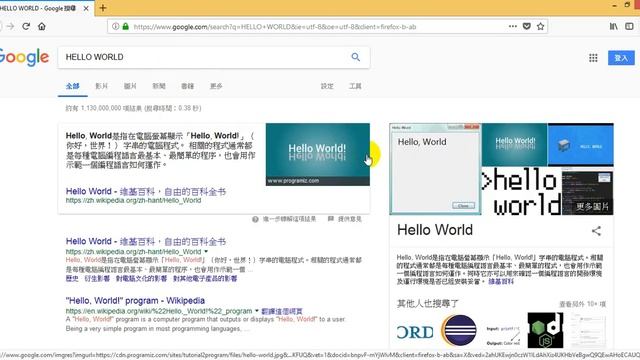Click the translate this page link

coord(282,311)
